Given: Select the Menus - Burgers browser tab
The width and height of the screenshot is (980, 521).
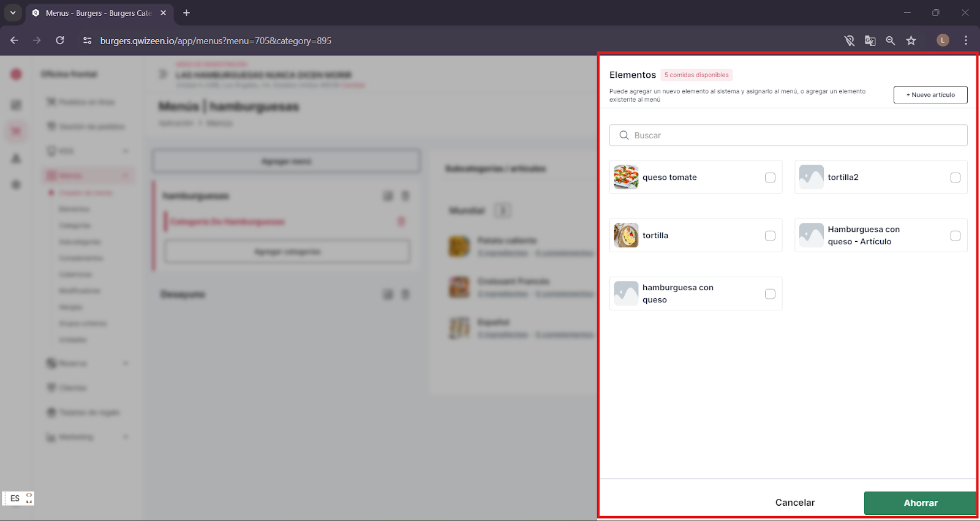Looking at the screenshot, I should click(99, 13).
